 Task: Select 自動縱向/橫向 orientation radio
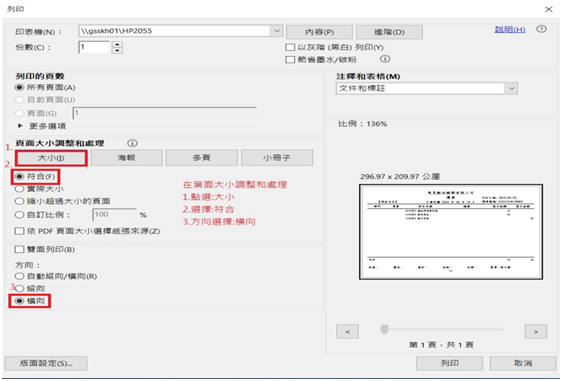19,276
